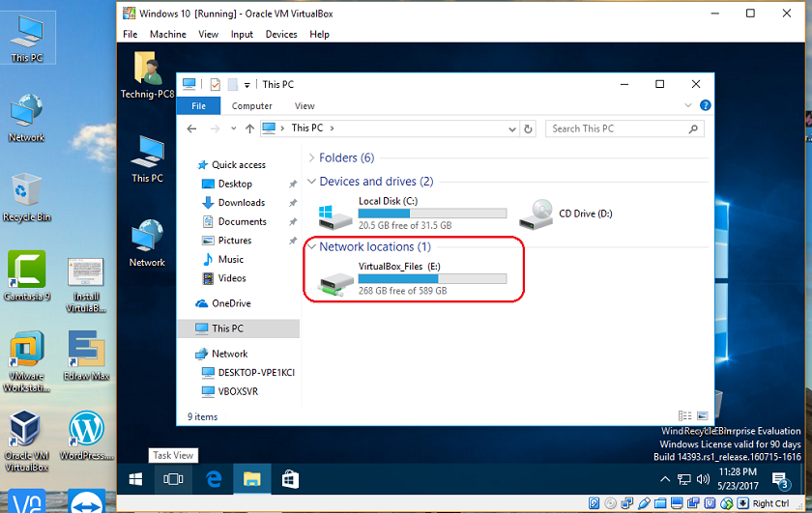This screenshot has width=812, height=513.
Task: Select Local Disk (C:) drive
Action: [412, 214]
